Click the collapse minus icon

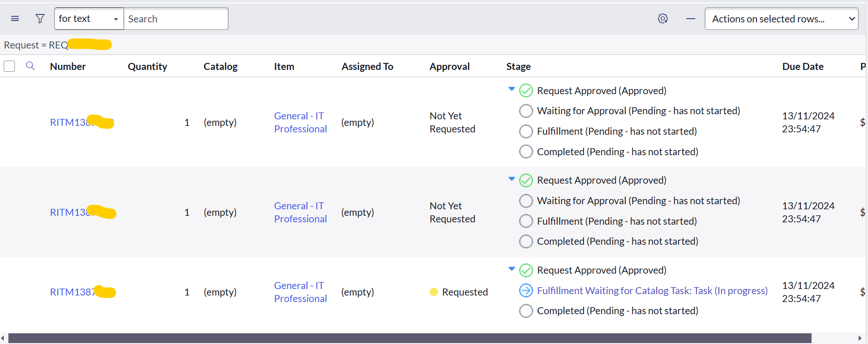pyautogui.click(x=691, y=19)
